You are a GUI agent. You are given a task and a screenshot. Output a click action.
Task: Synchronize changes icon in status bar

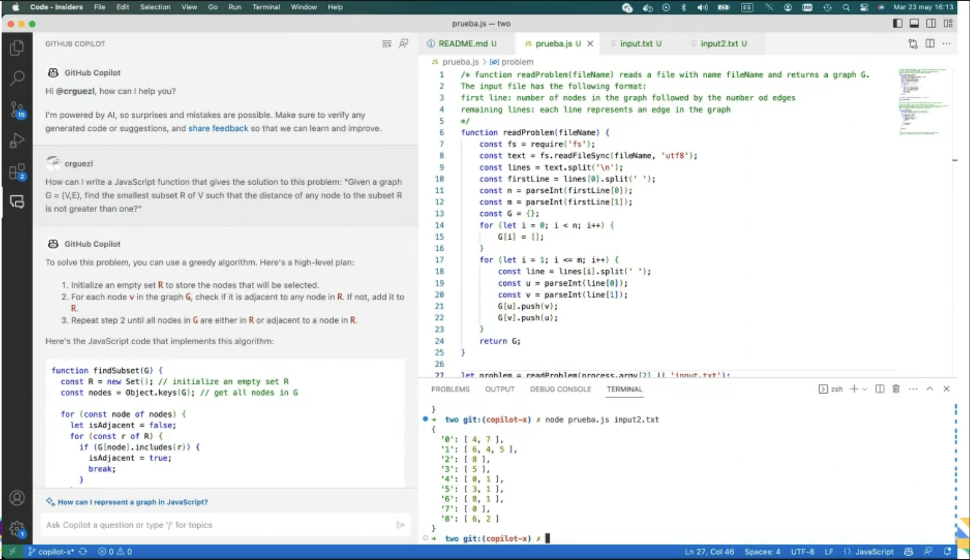(x=83, y=552)
